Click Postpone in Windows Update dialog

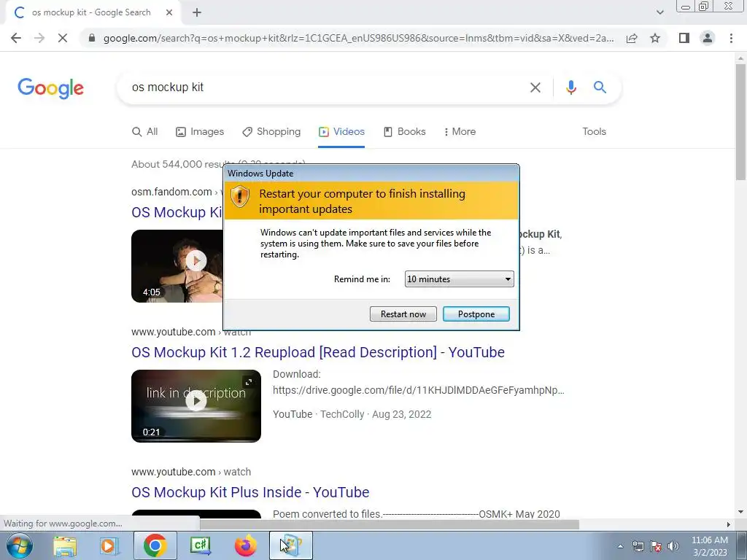(476, 314)
